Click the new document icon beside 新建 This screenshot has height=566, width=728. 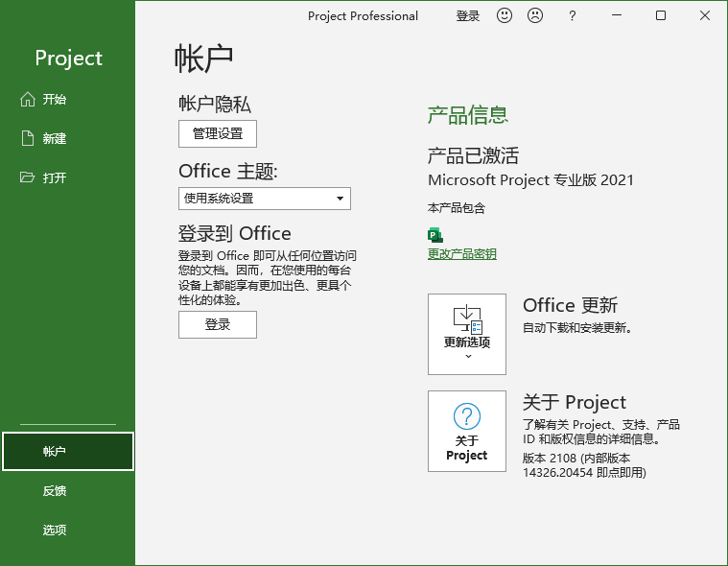28,138
